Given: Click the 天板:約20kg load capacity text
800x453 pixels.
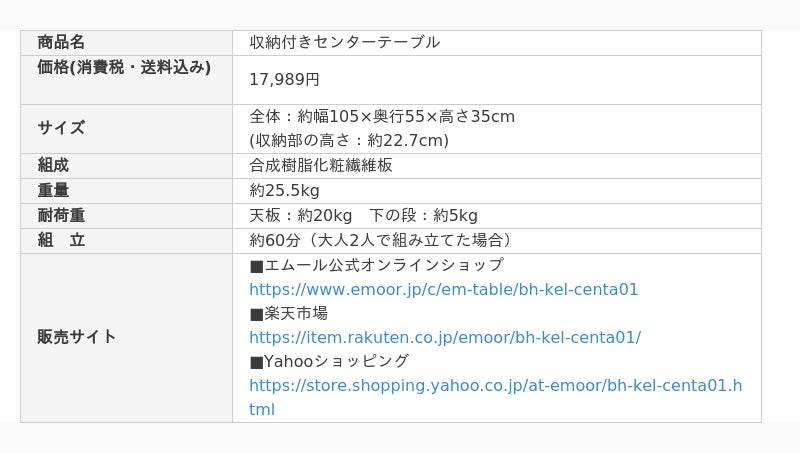Looking at the screenshot, I should click(x=301, y=216).
